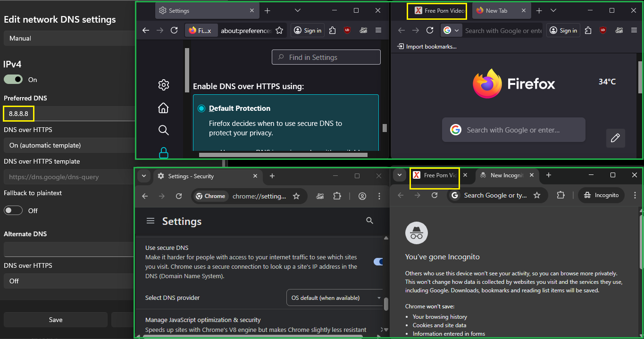Enable the Fallback to plaintext toggle
644x339 pixels.
point(13,210)
